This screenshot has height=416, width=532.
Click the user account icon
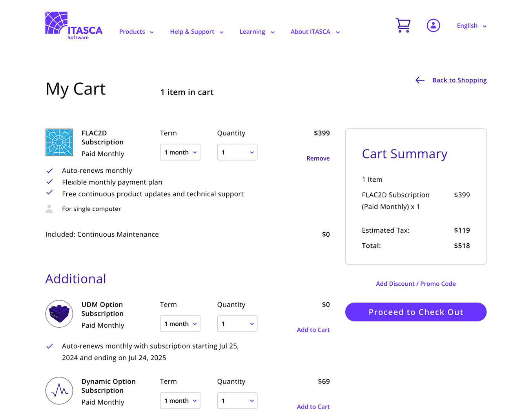pos(433,25)
